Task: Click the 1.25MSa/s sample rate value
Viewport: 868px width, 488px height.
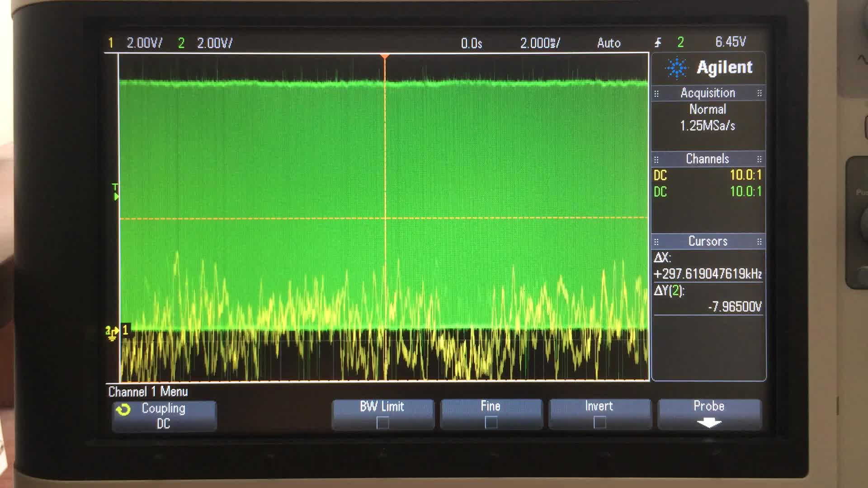Action: 708,126
